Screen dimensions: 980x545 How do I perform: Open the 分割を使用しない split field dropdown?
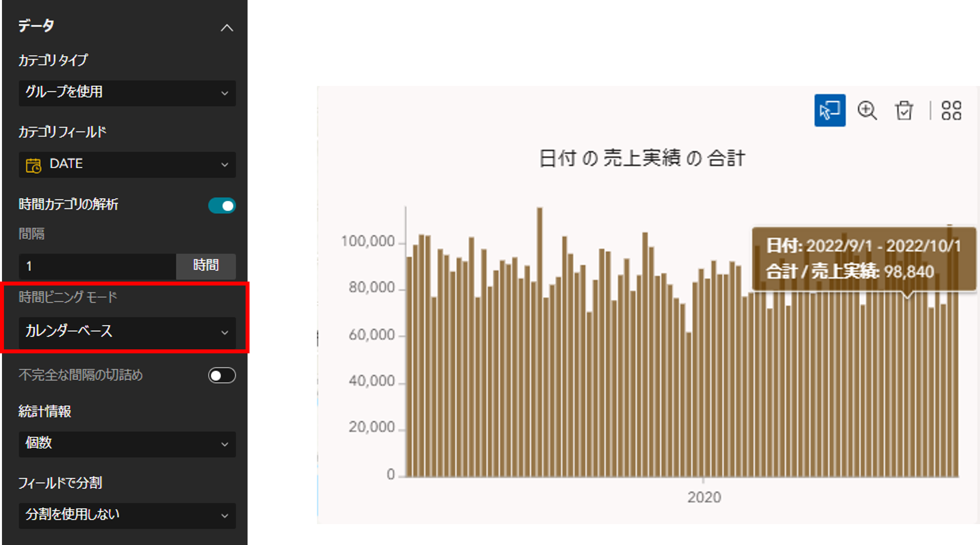pos(127,515)
